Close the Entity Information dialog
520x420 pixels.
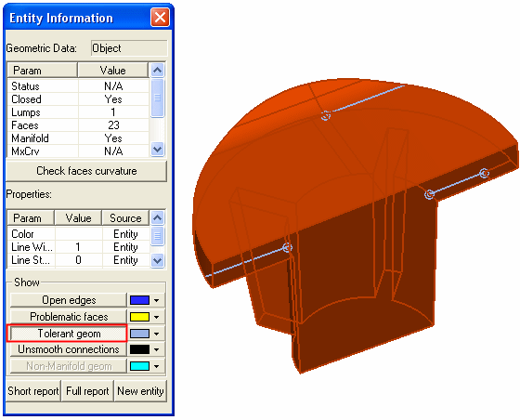(x=160, y=18)
